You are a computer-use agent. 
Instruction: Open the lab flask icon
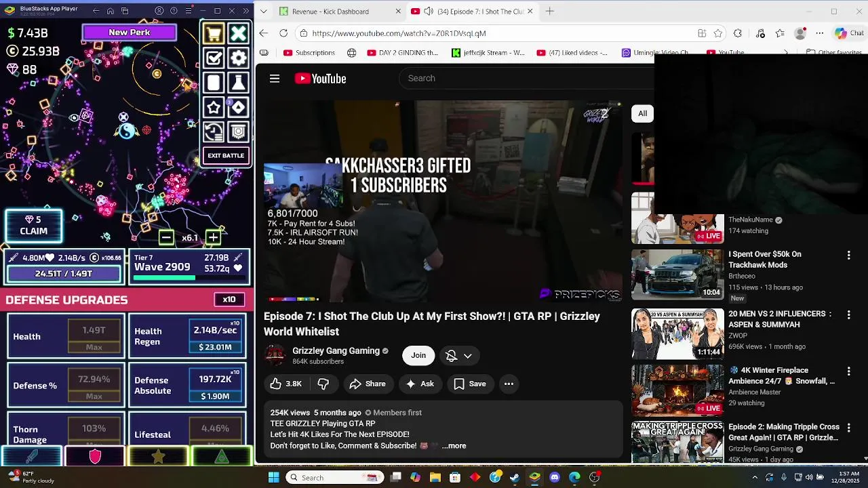coord(238,83)
